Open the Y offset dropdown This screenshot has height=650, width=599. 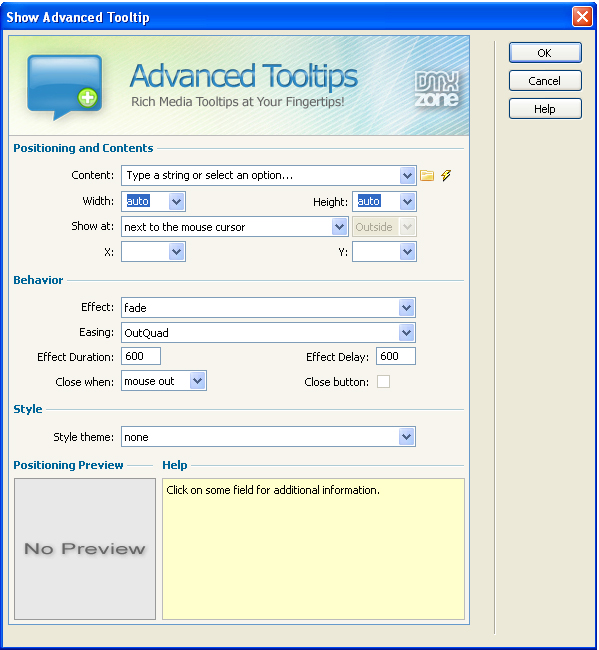pos(407,252)
